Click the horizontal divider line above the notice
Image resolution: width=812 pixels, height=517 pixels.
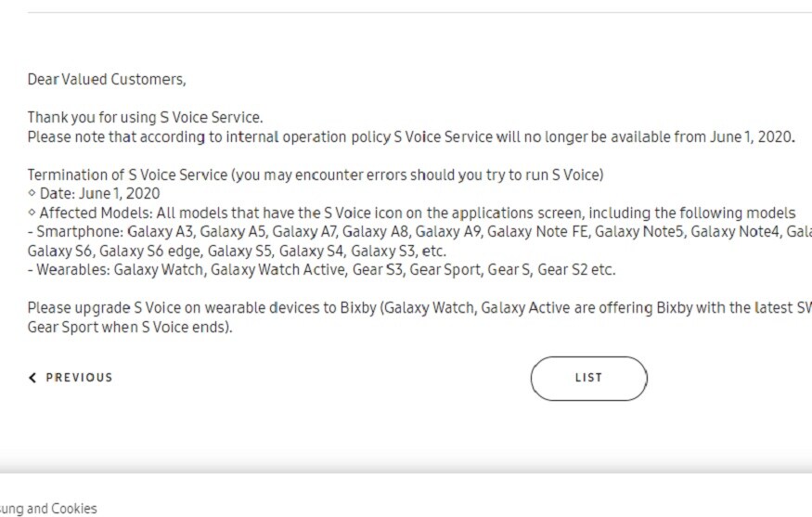419,12
